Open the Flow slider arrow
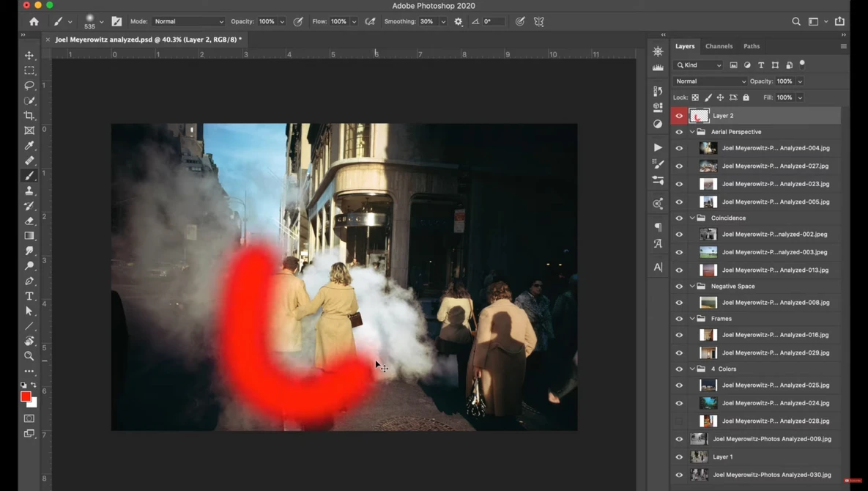This screenshot has height=491, width=868. point(354,21)
